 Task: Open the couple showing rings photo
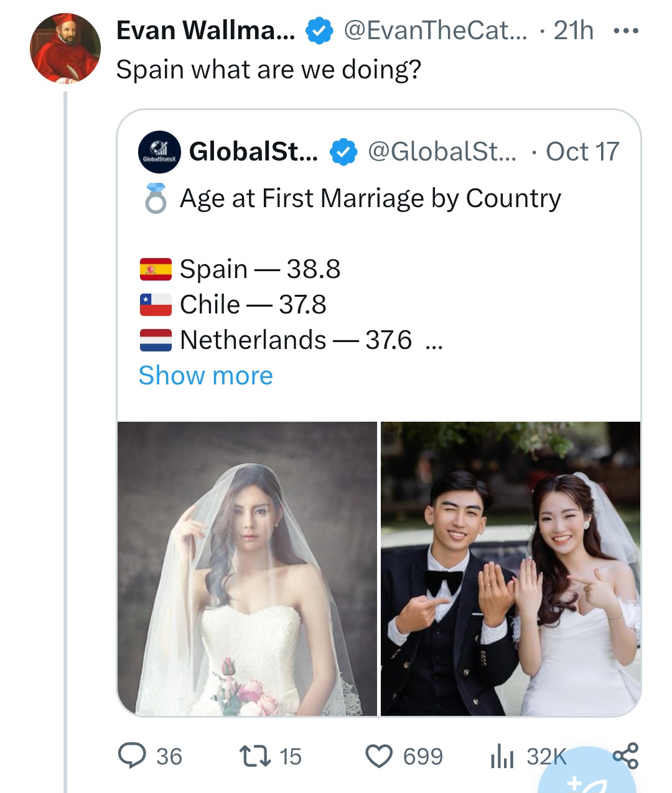[x=510, y=568]
